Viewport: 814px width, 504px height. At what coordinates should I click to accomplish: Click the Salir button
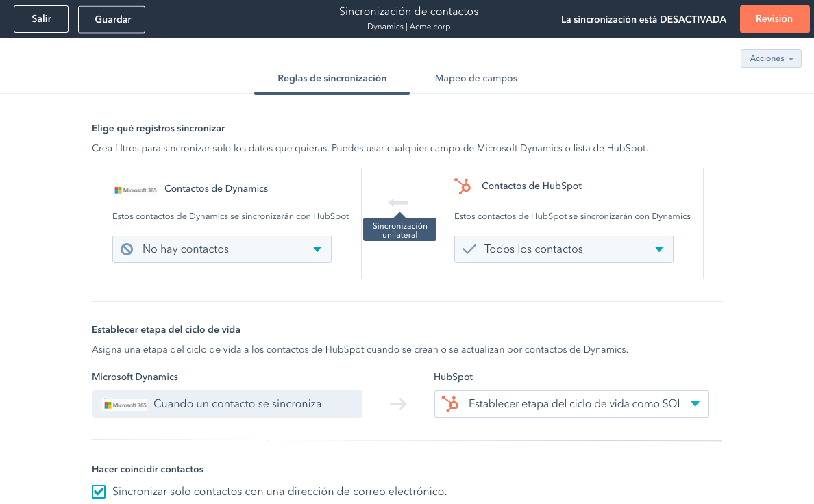(41, 19)
